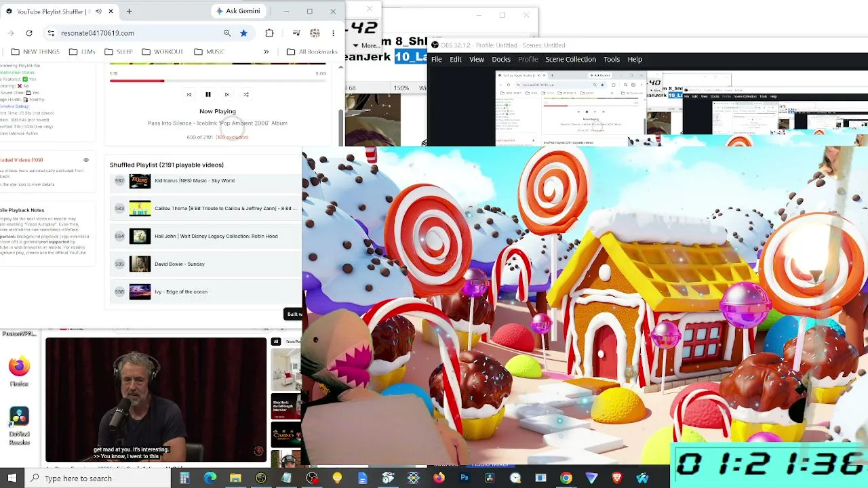Image resolution: width=868 pixels, height=488 pixels.
Task: Open DaVinci Resolve from taskbar
Action: pyautogui.click(x=490, y=479)
